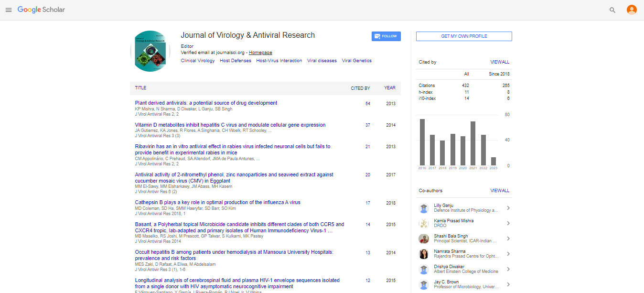View the 13 citations count
This screenshot has width=644, height=293.
368,253
